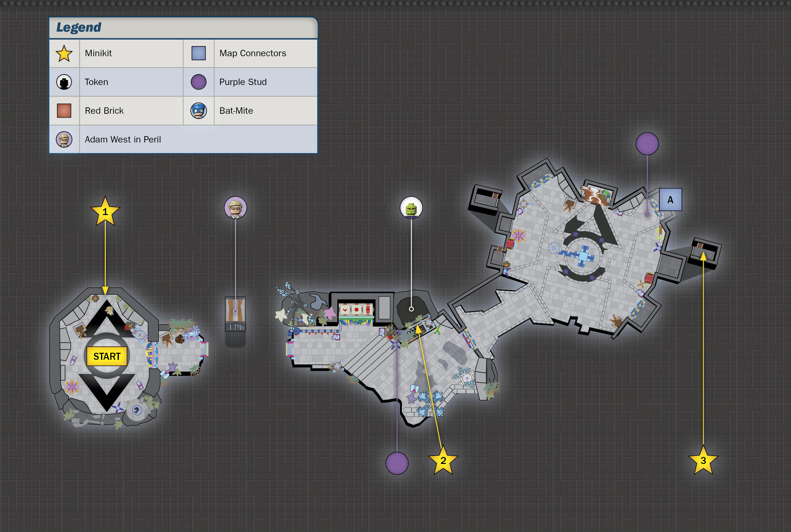This screenshot has height=532, width=791.
Task: Select the "Bat-Mite" legend label
Action: [x=236, y=111]
